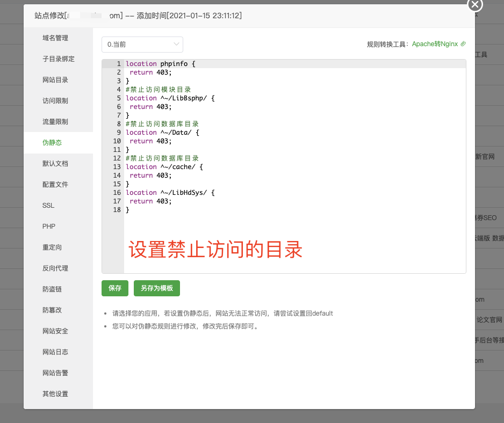The height and width of the screenshot is (423, 504).
Task: Click the comment on line 12
Action: (x=162, y=158)
